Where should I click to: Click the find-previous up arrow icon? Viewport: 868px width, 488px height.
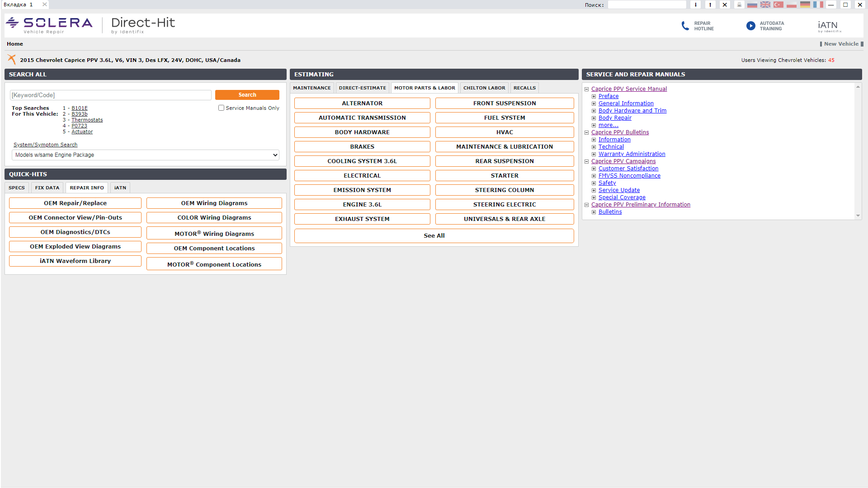(x=710, y=5)
